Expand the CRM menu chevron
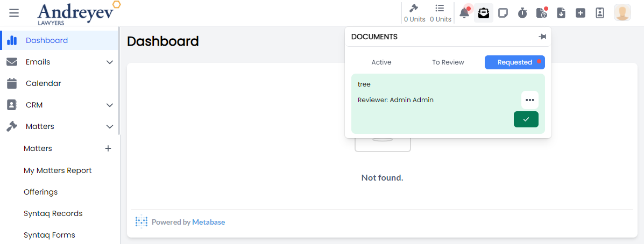644x244 pixels. (110, 105)
